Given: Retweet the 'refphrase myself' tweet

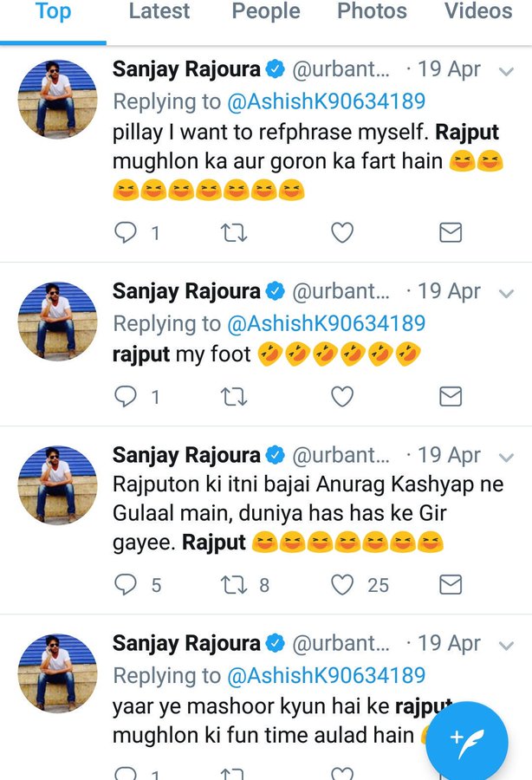Looking at the screenshot, I should pos(234,232).
